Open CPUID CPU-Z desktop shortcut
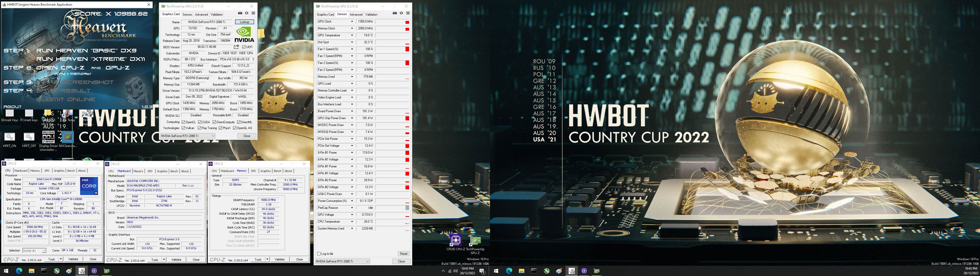980x276 pixels. tap(455, 243)
